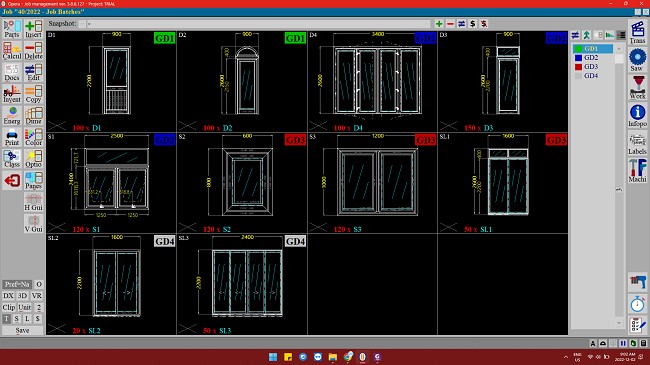Open the Optio options tool
This screenshot has height=365, width=650.
34,158
